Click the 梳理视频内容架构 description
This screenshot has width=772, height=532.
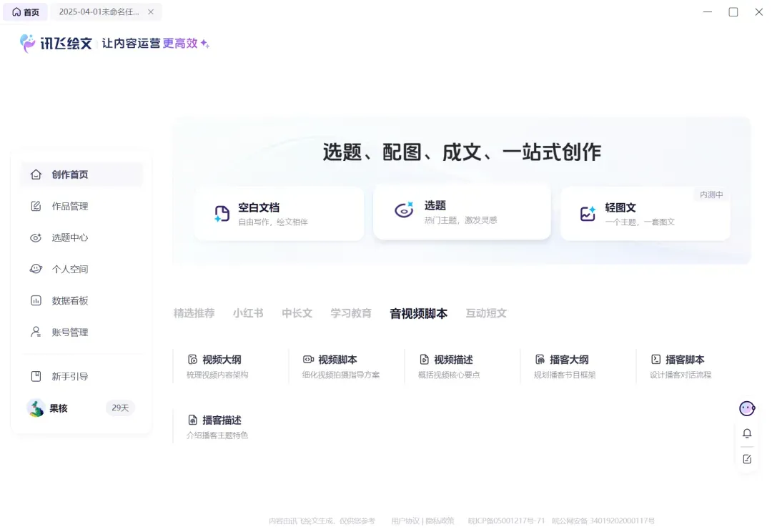coord(217,375)
